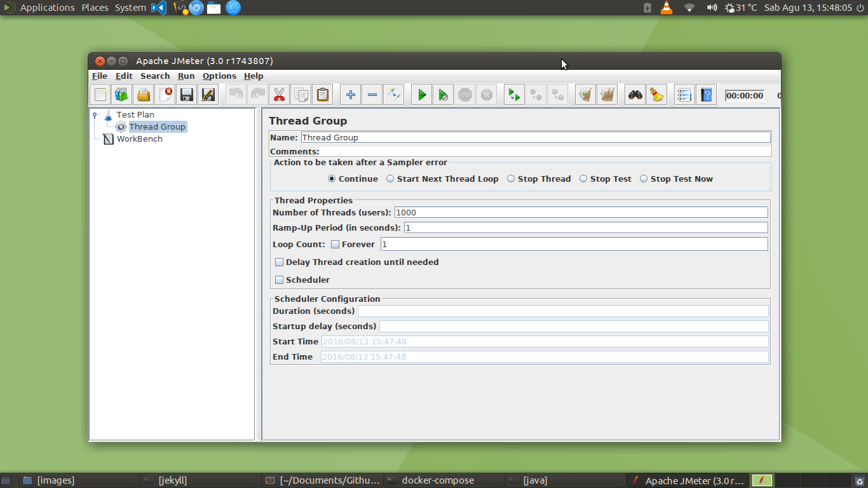Open the File menu
868x488 pixels.
coord(100,76)
